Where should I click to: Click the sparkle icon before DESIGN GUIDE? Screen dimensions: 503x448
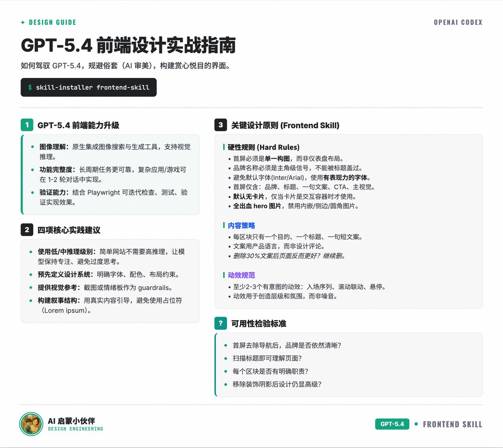coord(22,22)
